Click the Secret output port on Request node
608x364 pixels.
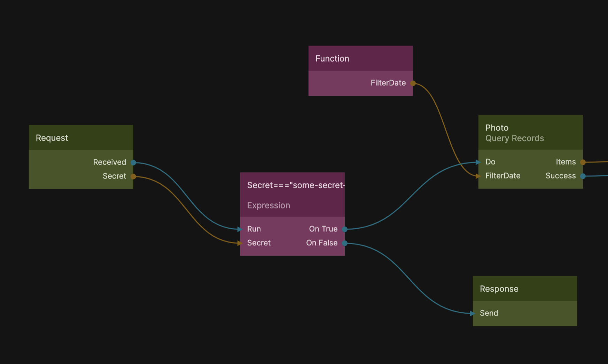(133, 176)
